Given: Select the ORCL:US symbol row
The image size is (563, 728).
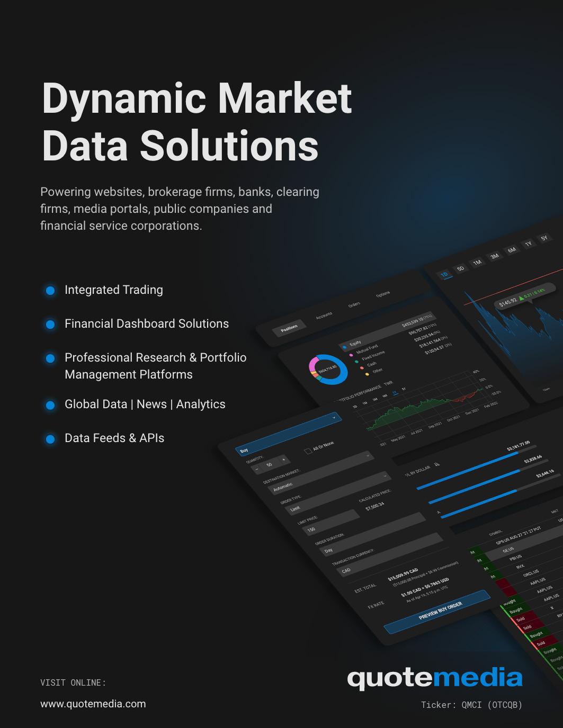Looking at the screenshot, I should (531, 573).
